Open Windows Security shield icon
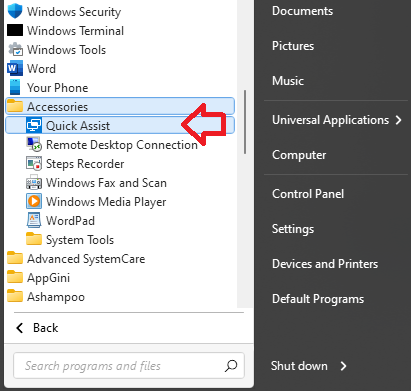The width and height of the screenshot is (411, 391). (15, 11)
